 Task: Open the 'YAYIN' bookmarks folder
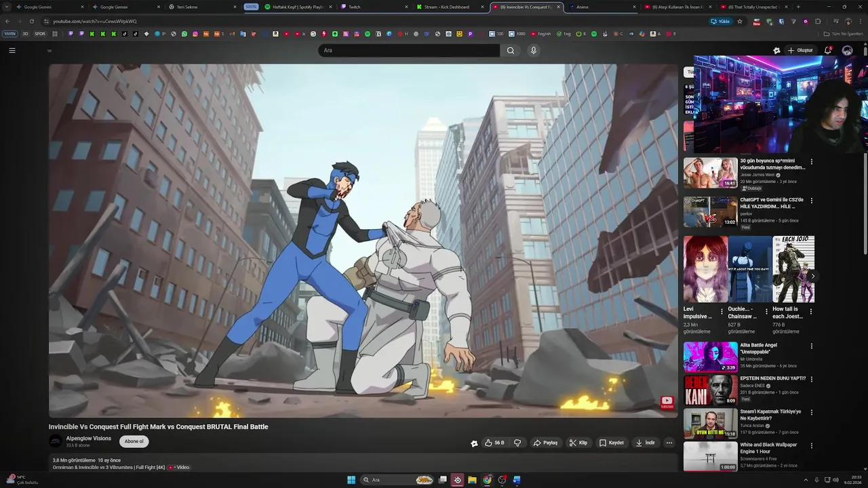click(9, 34)
